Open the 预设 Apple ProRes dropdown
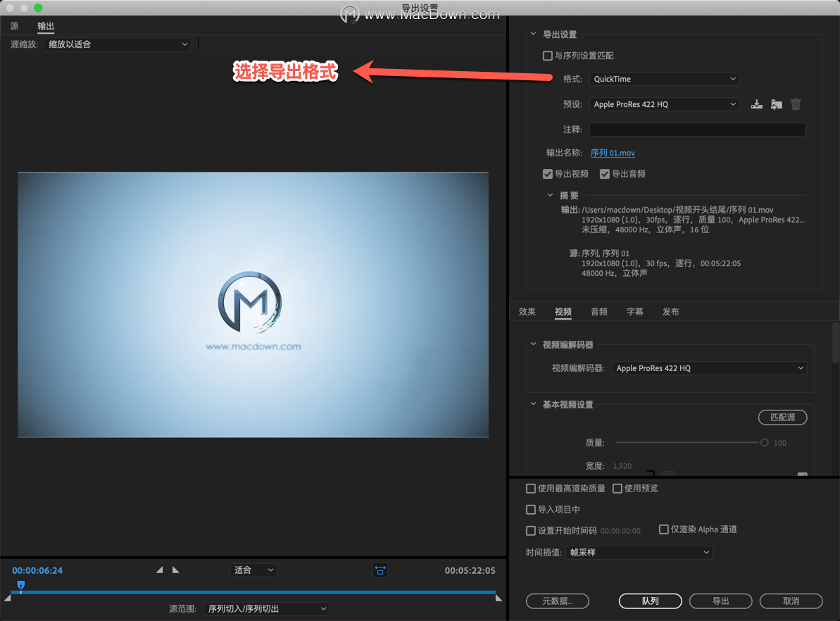 click(x=664, y=104)
